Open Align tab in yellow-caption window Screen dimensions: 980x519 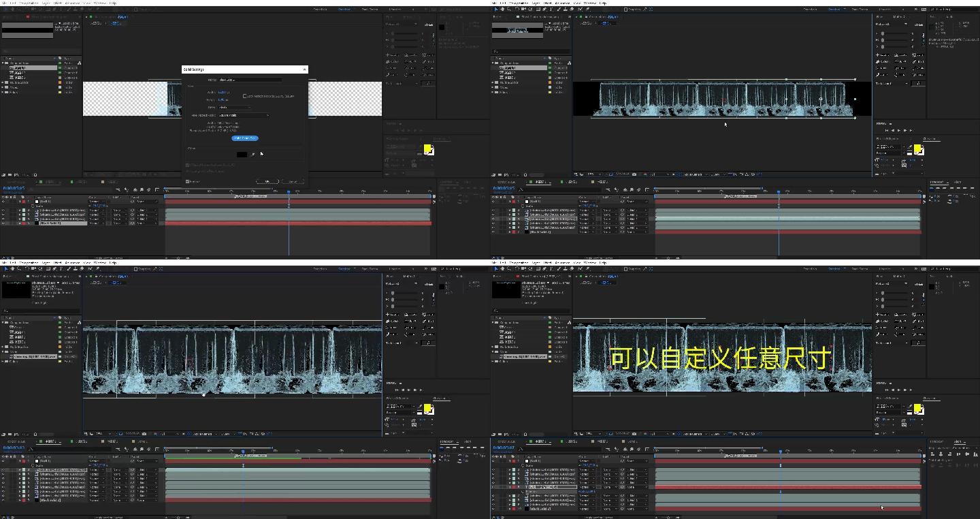point(958,442)
